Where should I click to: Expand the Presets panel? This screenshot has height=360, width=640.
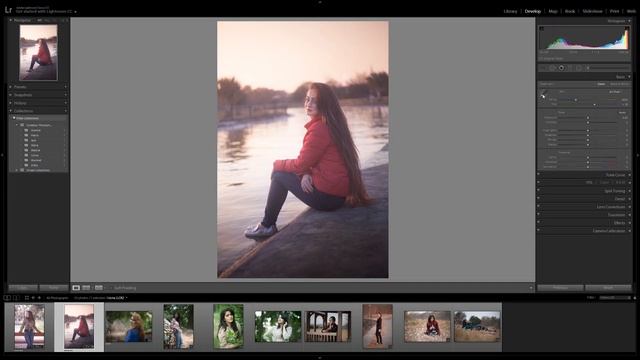(x=11, y=87)
